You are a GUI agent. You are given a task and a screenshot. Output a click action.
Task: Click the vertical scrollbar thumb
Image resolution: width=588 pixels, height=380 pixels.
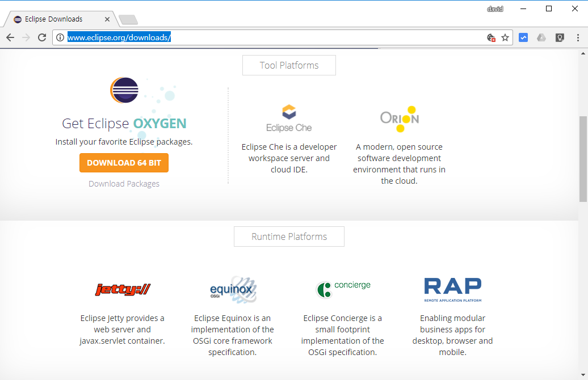[583, 159]
